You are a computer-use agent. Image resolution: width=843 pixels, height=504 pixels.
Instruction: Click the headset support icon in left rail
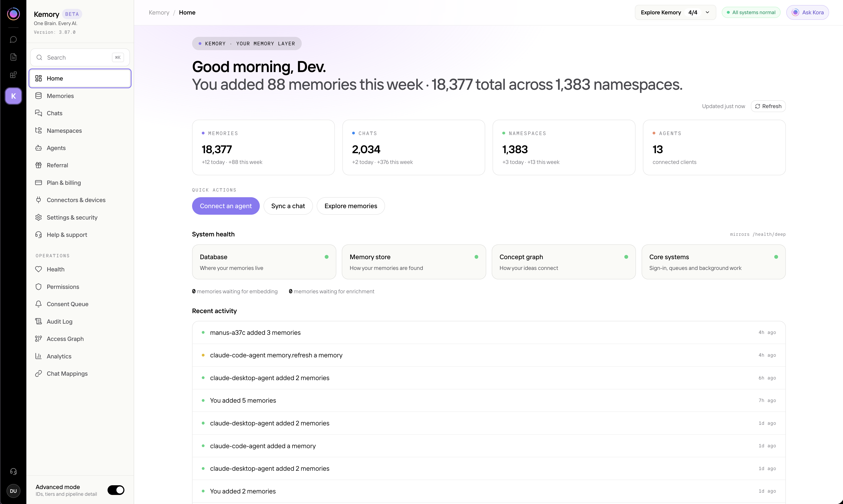(13, 471)
